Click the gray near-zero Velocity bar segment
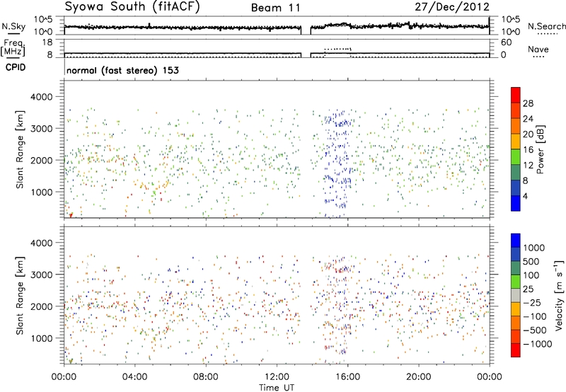The width and height of the screenshot is (566, 392). (516, 296)
